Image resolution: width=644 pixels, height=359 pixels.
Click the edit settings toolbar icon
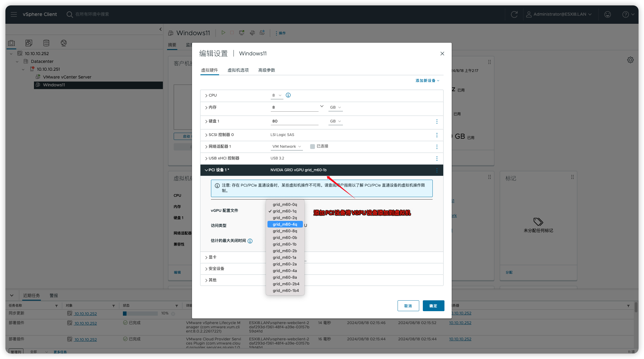[252, 32]
